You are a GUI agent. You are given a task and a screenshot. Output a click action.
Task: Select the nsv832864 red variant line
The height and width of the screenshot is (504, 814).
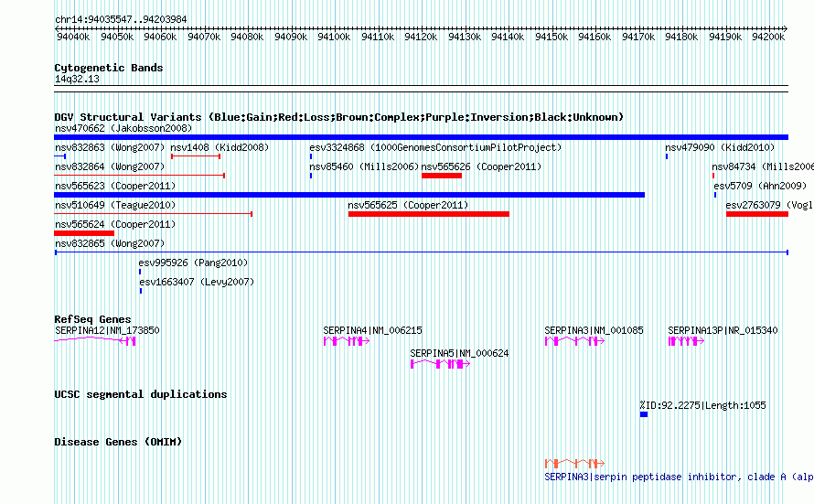(139, 176)
